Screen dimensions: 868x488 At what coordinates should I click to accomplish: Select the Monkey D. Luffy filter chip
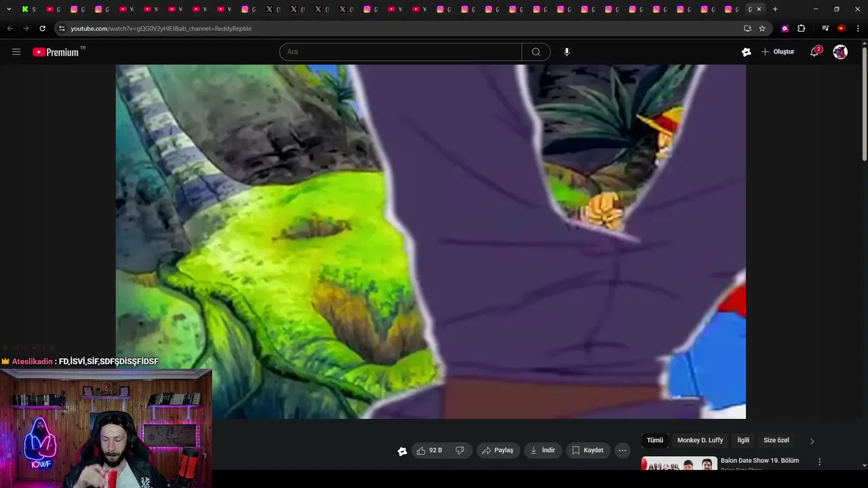700,440
